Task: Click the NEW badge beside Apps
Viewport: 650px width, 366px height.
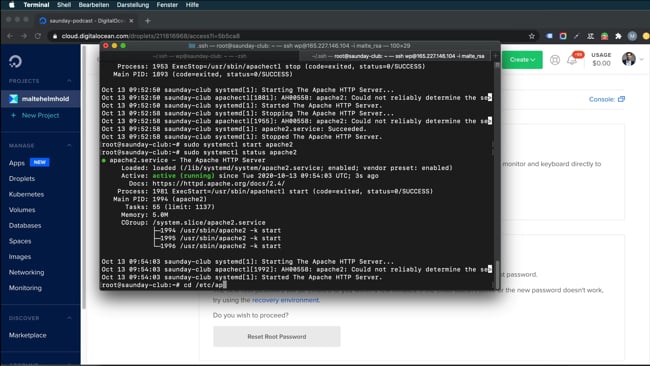Action: click(40, 162)
